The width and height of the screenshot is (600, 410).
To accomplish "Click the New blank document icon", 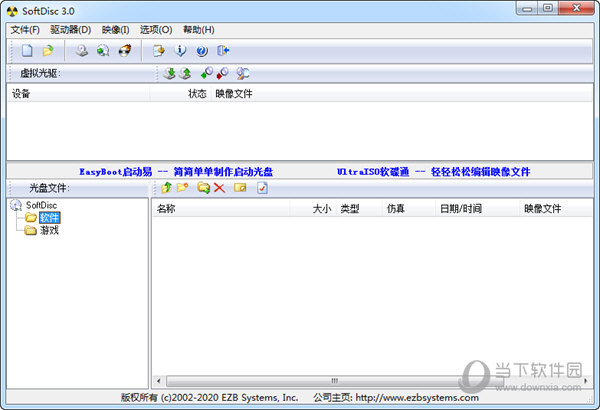I will [x=27, y=51].
